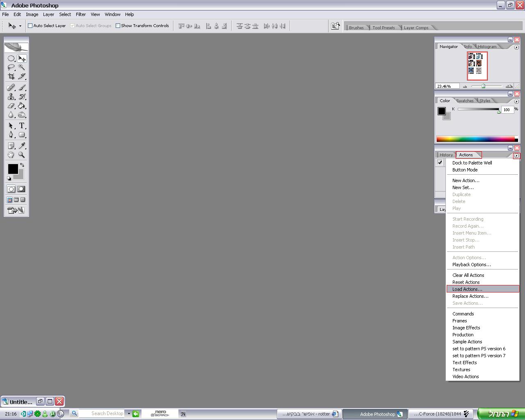Select the Clone Stamp tool
The image size is (525, 420).
click(x=11, y=97)
